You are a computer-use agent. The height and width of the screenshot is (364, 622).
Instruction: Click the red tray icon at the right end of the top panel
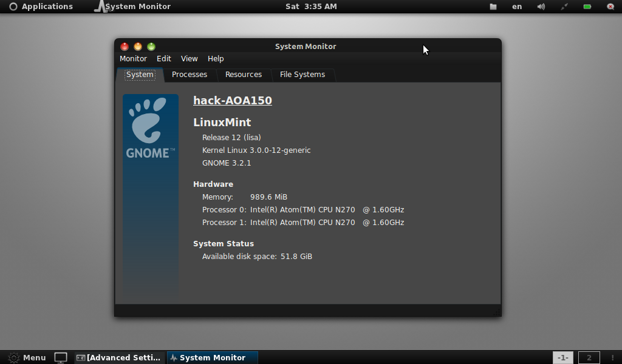pos(610,6)
